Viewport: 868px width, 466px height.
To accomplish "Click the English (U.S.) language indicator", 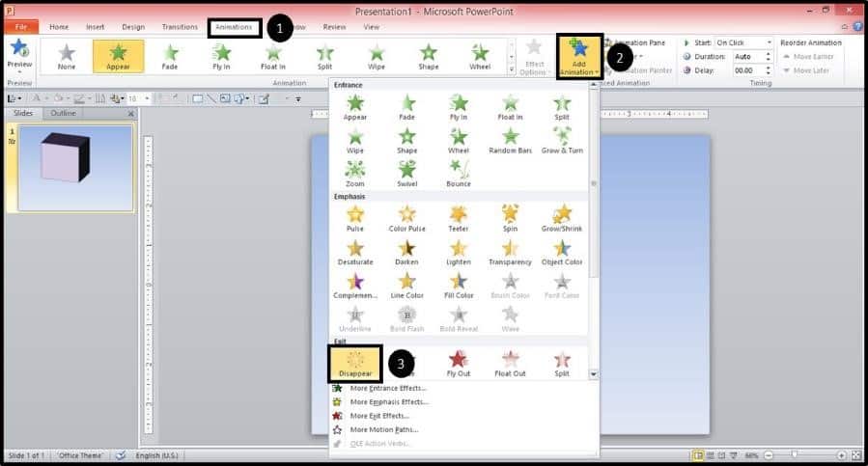I will (156, 455).
